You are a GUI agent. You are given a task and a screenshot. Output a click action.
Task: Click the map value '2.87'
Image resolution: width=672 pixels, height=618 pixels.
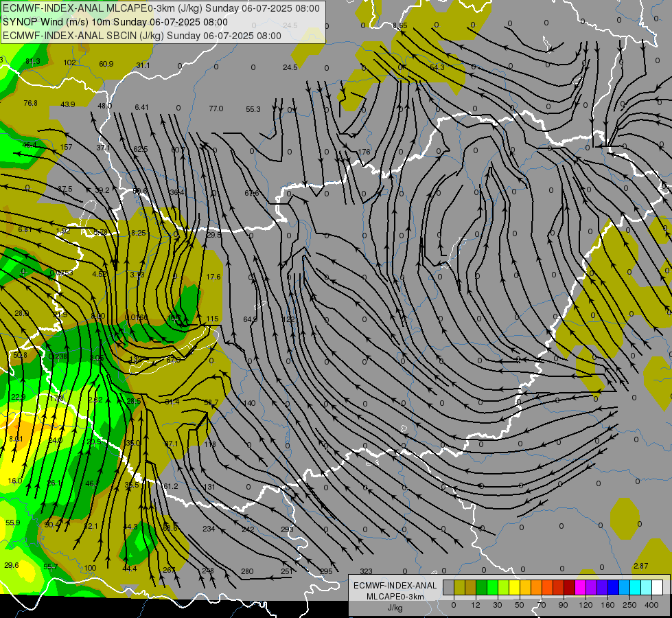(x=640, y=566)
